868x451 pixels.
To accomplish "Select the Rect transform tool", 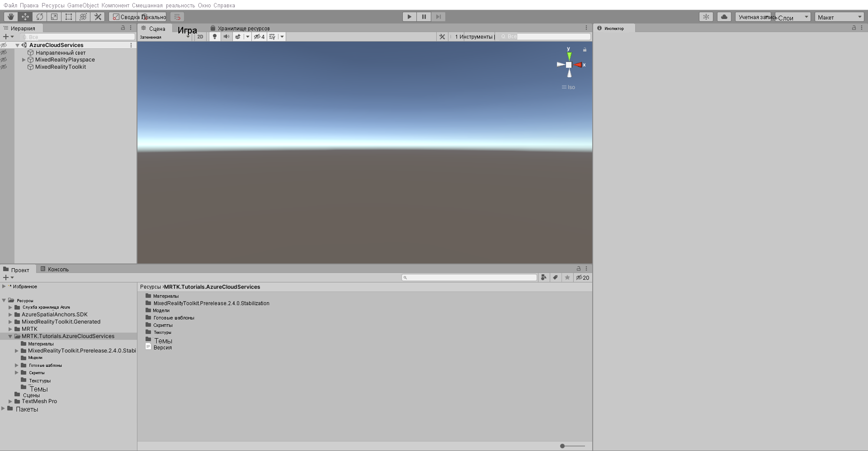I will coord(69,16).
